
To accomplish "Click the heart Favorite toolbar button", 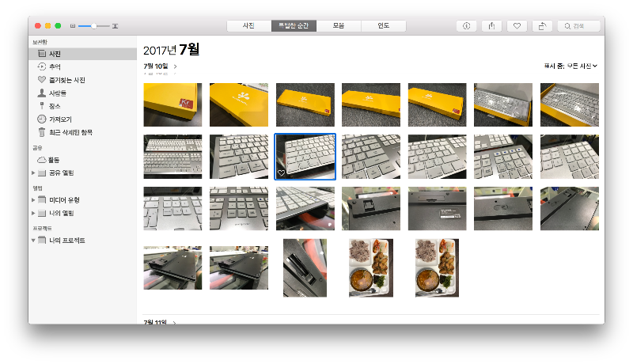I will click(517, 26).
